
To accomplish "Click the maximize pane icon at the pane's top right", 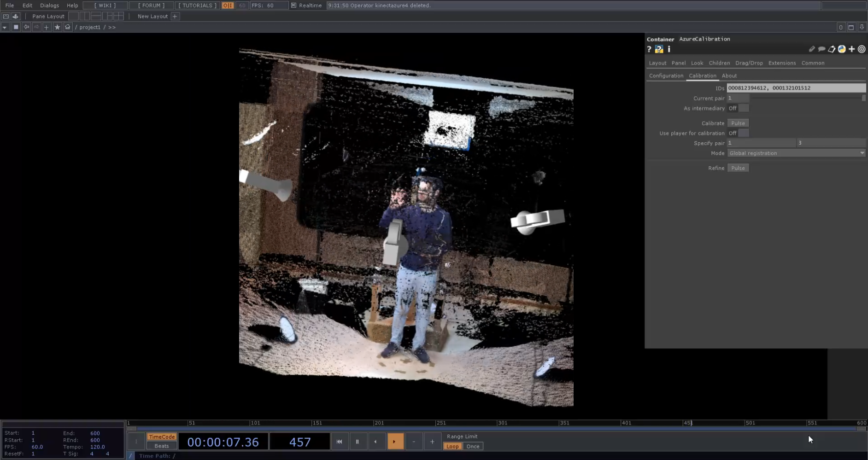I will [x=851, y=27].
